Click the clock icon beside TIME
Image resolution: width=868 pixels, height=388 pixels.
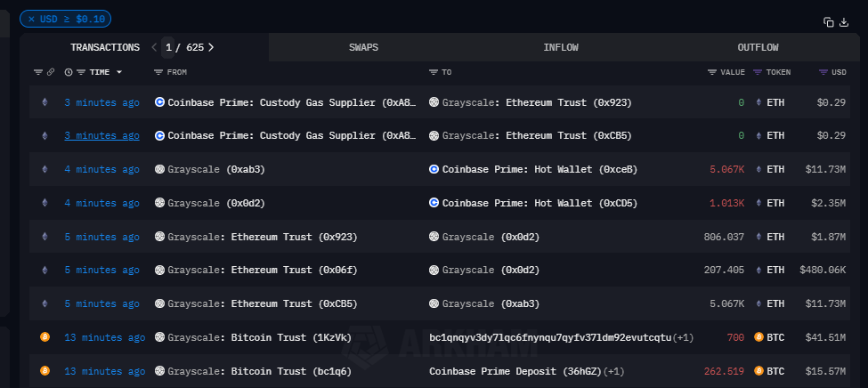[x=69, y=72]
